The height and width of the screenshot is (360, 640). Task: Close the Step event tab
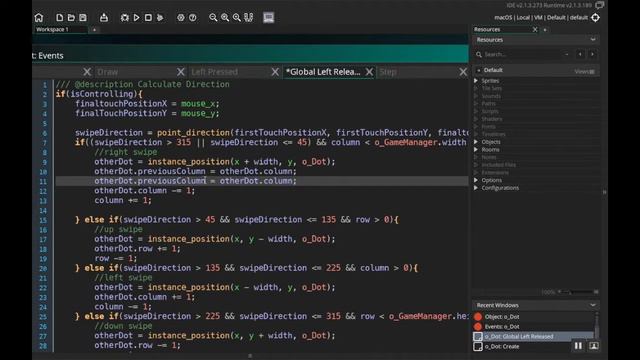463,72
